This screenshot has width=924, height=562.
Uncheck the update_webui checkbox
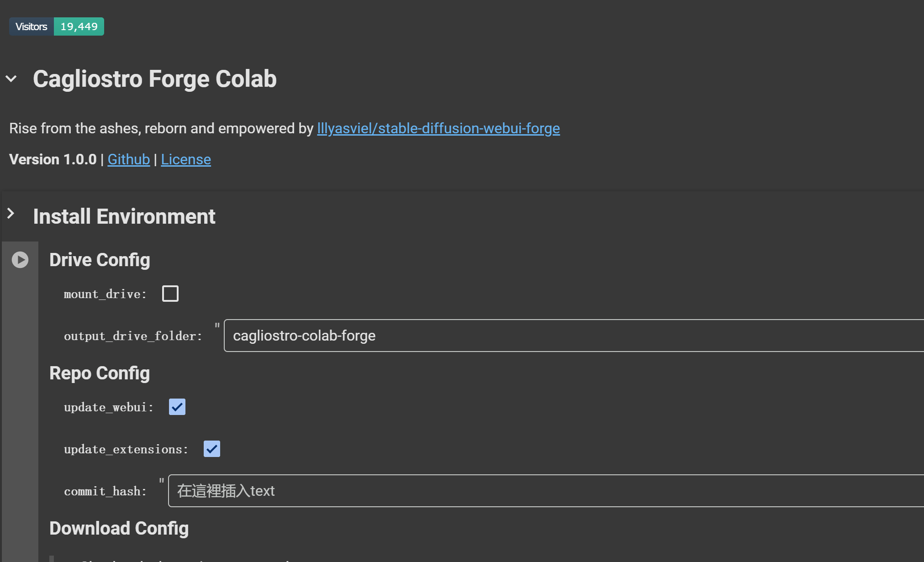(x=177, y=407)
